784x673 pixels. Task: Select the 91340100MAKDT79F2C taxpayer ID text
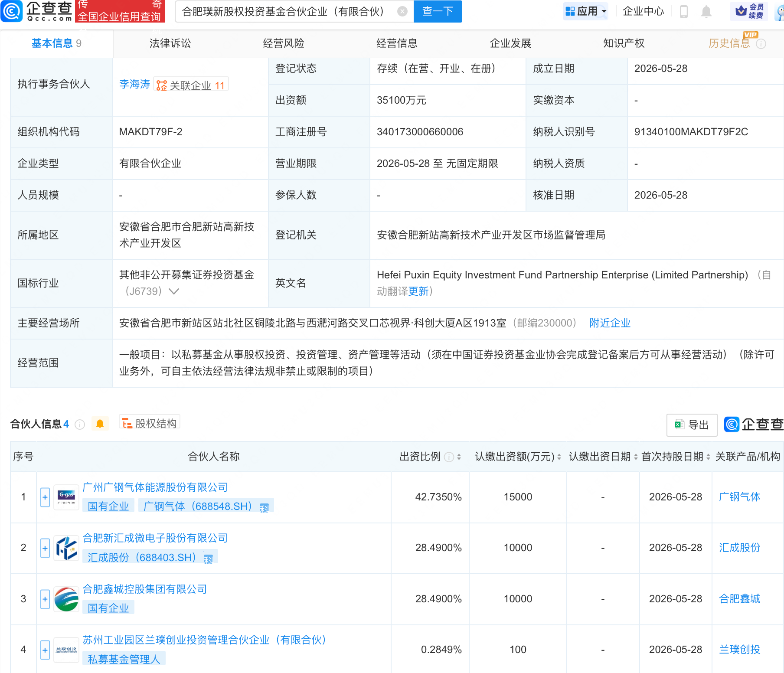[x=691, y=132]
